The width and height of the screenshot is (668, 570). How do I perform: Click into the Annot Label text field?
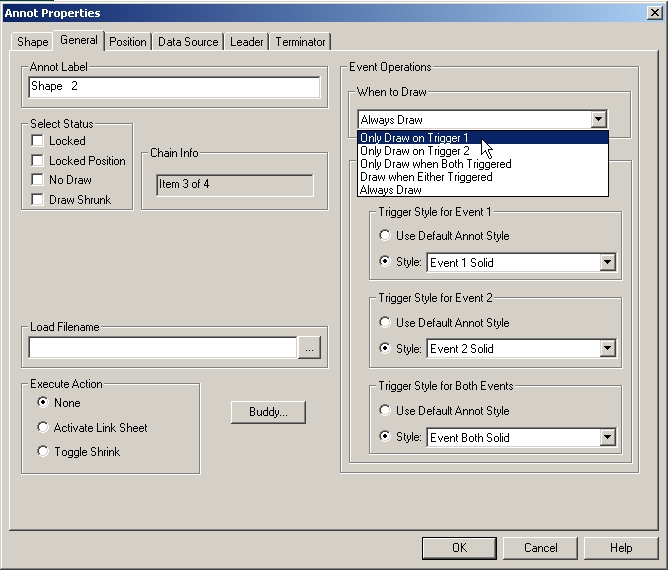pyautogui.click(x=174, y=87)
